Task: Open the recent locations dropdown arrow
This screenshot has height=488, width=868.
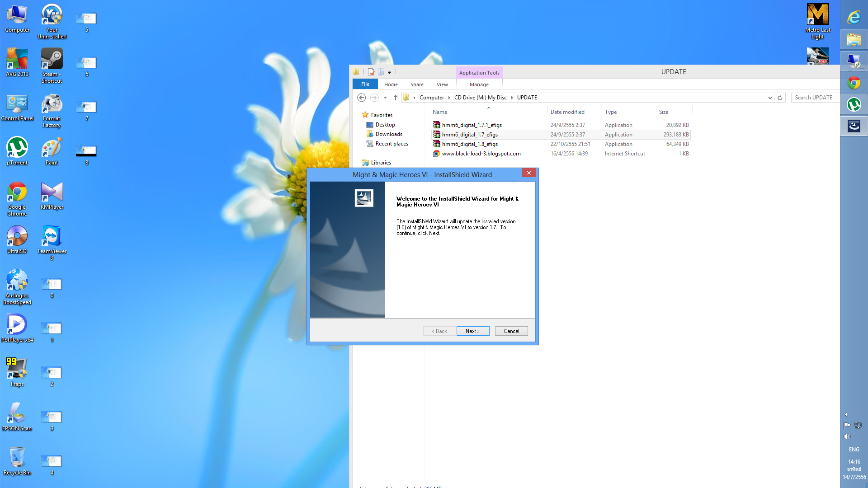Action: (x=385, y=98)
